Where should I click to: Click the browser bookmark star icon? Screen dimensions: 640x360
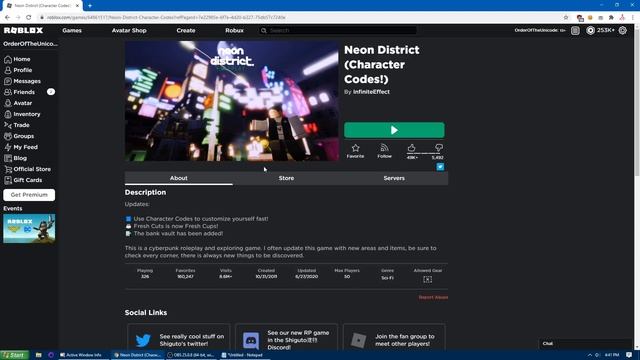point(566,18)
